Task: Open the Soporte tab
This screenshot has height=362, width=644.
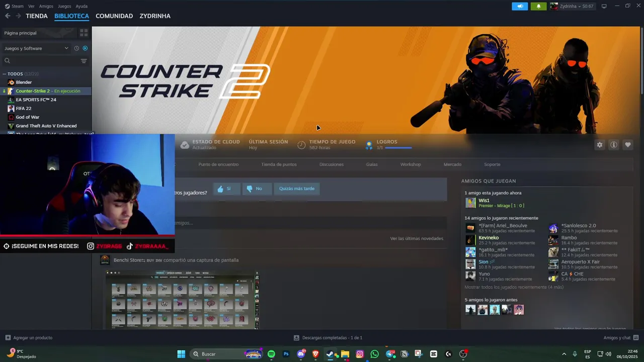Action: 492,164
